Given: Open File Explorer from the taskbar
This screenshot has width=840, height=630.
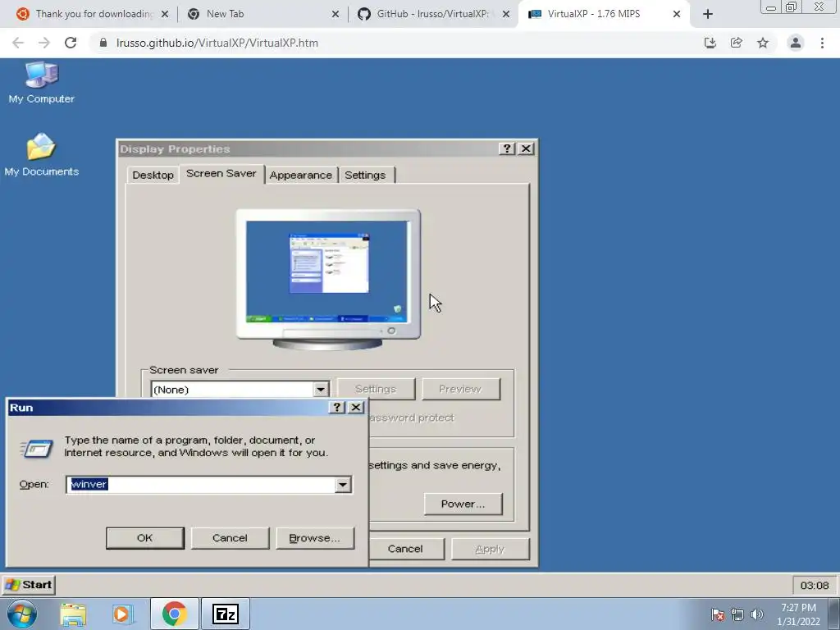Looking at the screenshot, I should (x=73, y=614).
